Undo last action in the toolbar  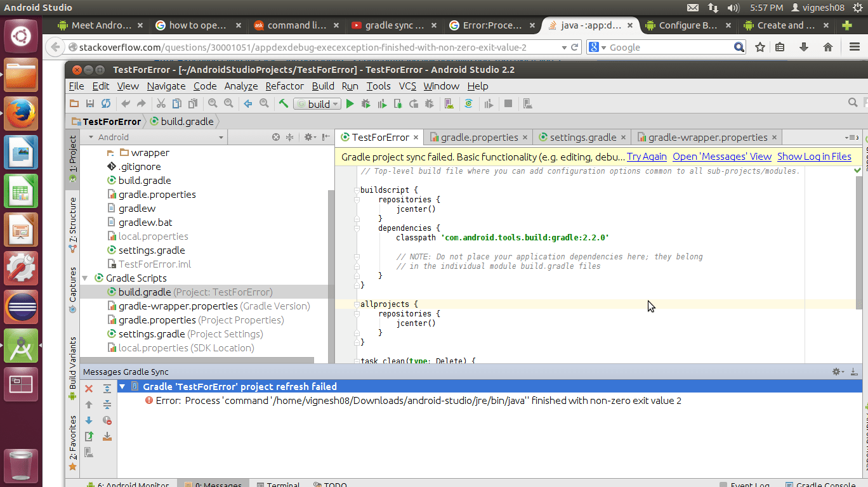[125, 103]
